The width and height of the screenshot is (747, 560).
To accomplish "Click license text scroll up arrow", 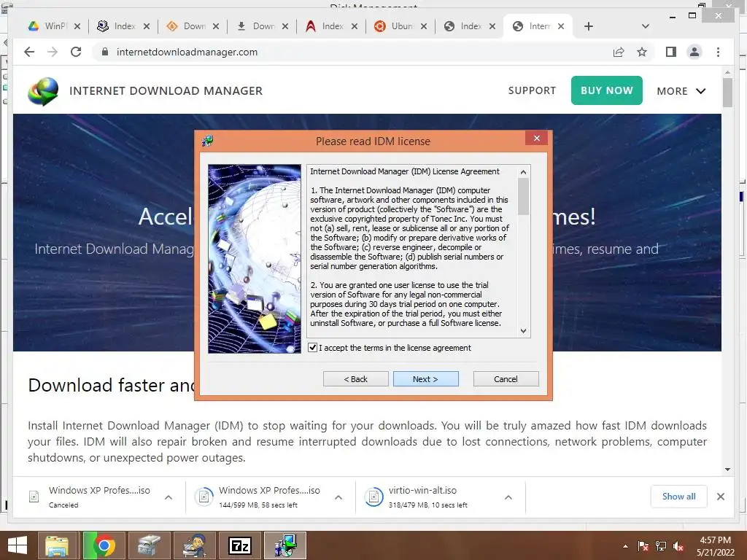I will pos(524,172).
